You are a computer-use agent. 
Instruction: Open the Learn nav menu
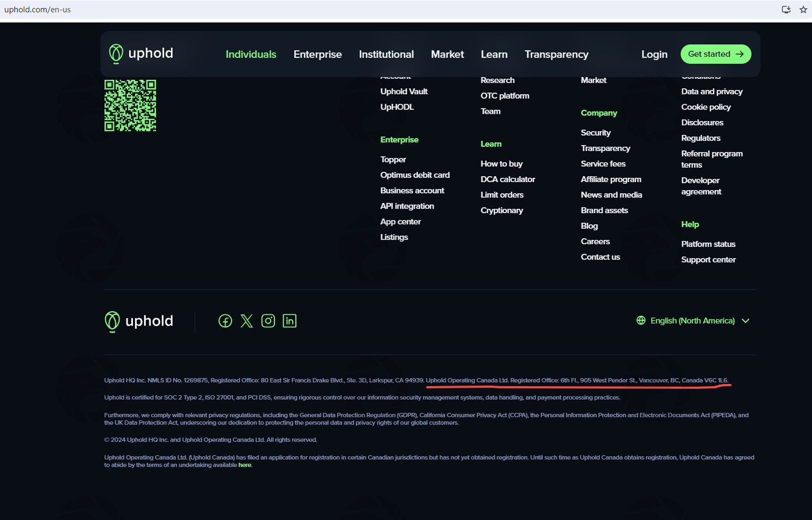click(494, 54)
